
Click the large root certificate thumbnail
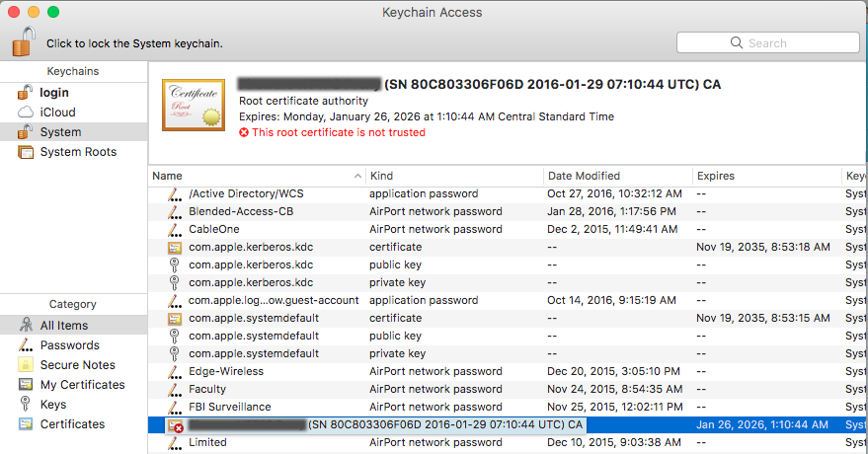(194, 105)
